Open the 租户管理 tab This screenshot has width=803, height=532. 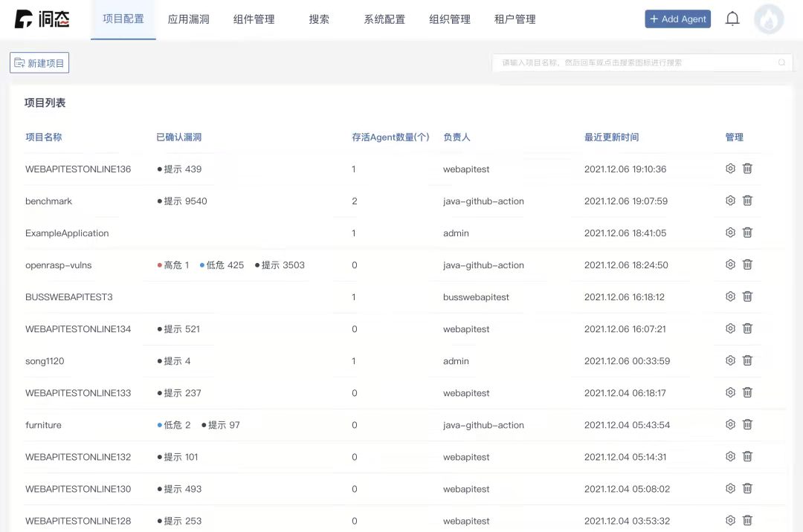click(x=515, y=19)
